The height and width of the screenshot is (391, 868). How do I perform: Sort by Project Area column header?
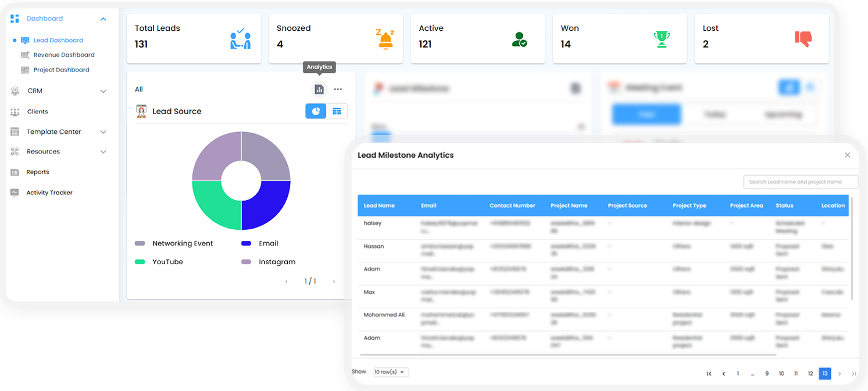(x=746, y=205)
